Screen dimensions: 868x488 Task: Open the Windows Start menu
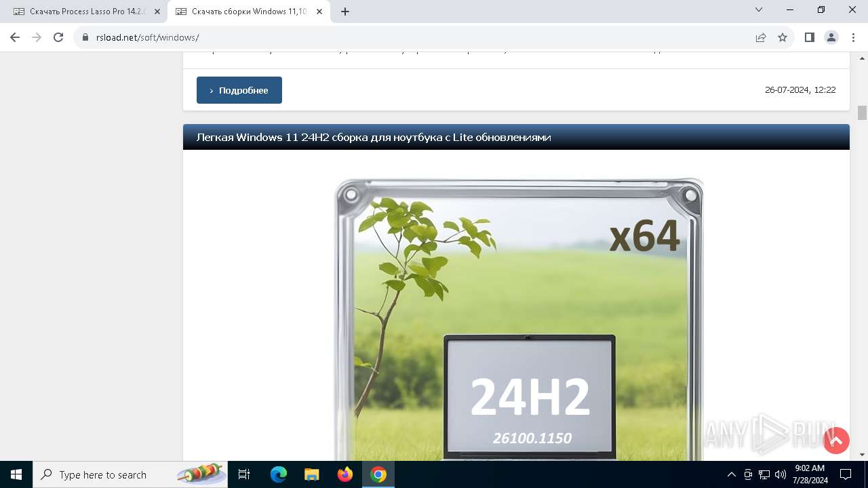coord(16,474)
